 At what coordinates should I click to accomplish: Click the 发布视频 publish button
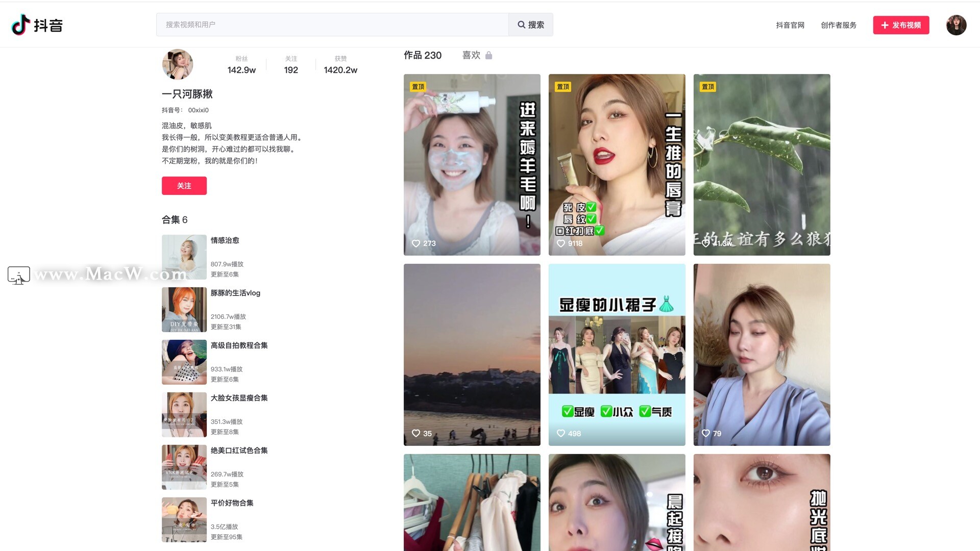(x=901, y=25)
